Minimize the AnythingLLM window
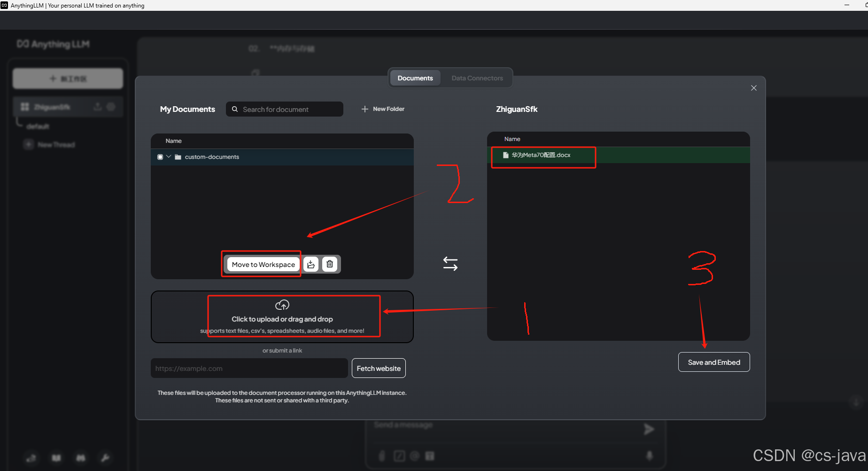 point(847,5)
